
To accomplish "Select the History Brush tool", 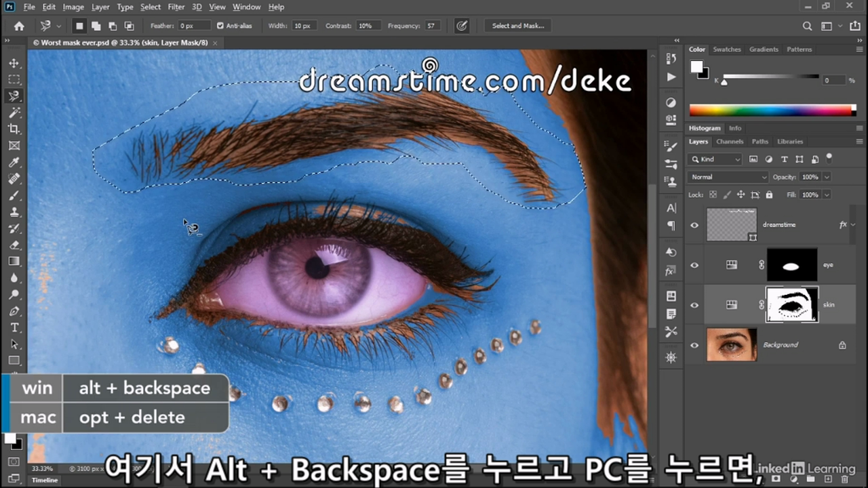I will pyautogui.click(x=14, y=228).
